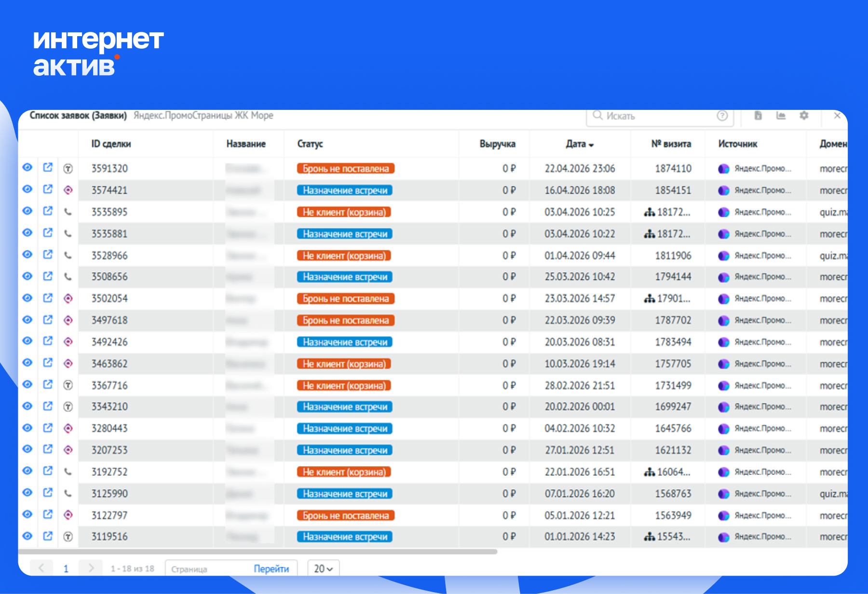
Task: View deal 3463862 with the eye icon
Action: click(x=27, y=363)
